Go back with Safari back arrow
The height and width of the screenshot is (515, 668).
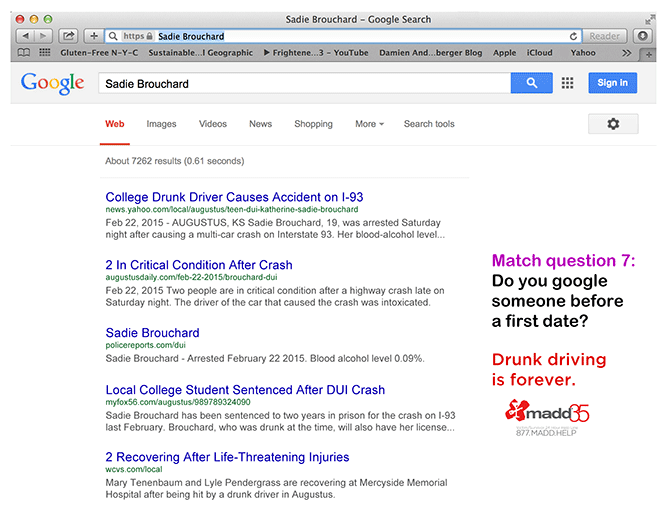point(26,36)
